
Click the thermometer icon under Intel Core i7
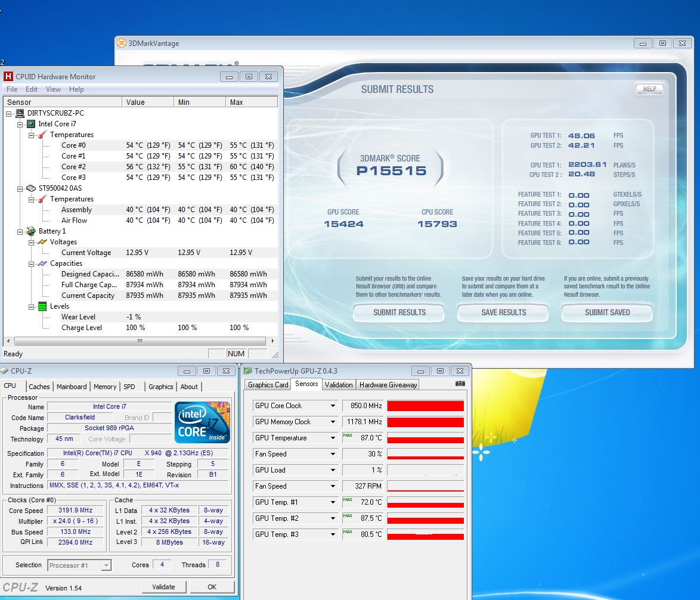(42, 135)
